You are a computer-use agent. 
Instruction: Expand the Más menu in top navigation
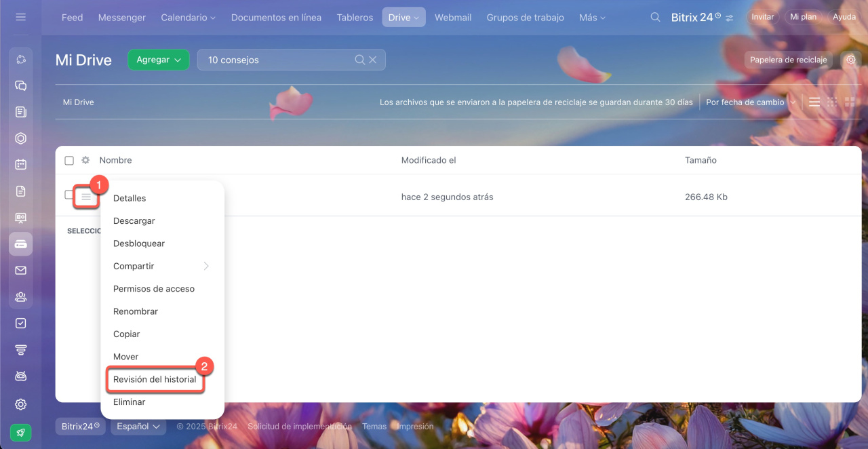[592, 18]
